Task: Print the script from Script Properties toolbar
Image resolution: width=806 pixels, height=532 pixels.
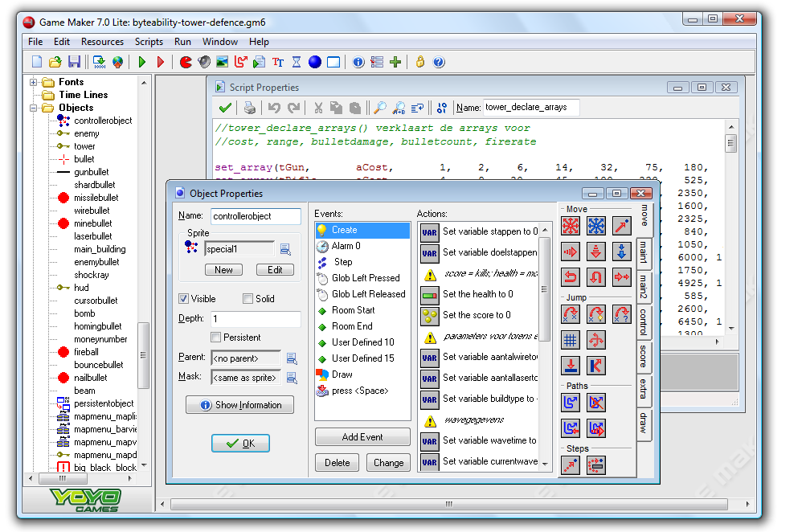Action: [250, 108]
